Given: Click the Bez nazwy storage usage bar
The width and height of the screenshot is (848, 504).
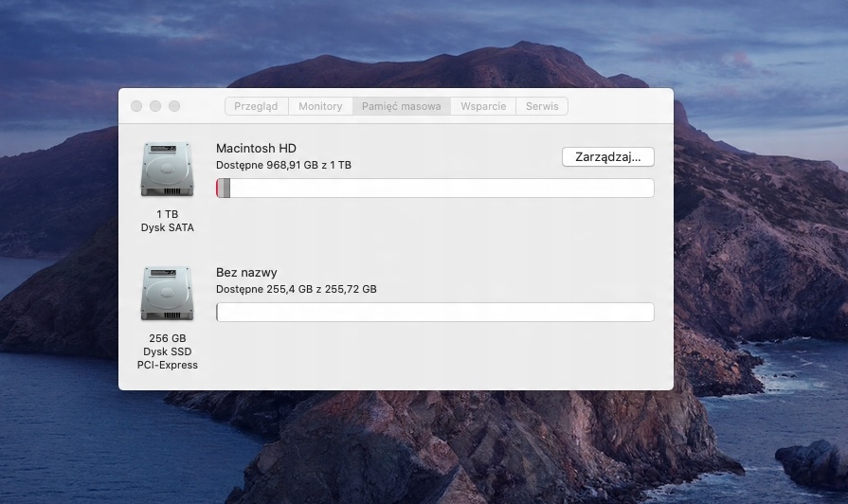Looking at the screenshot, I should coord(435,312).
